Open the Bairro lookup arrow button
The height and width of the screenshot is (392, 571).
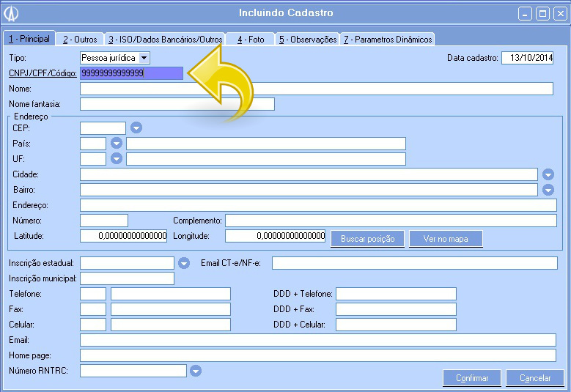(548, 190)
